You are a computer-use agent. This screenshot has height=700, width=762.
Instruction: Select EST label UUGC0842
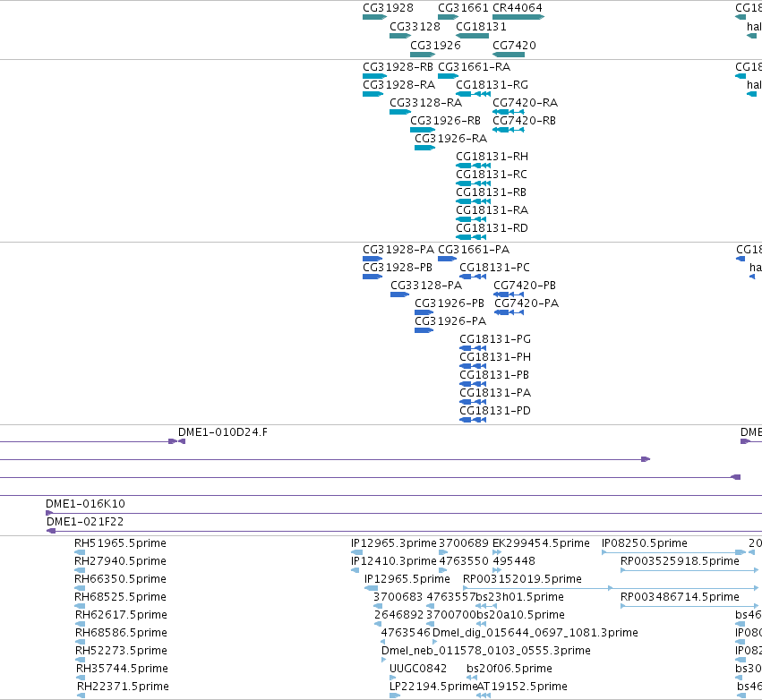click(418, 669)
